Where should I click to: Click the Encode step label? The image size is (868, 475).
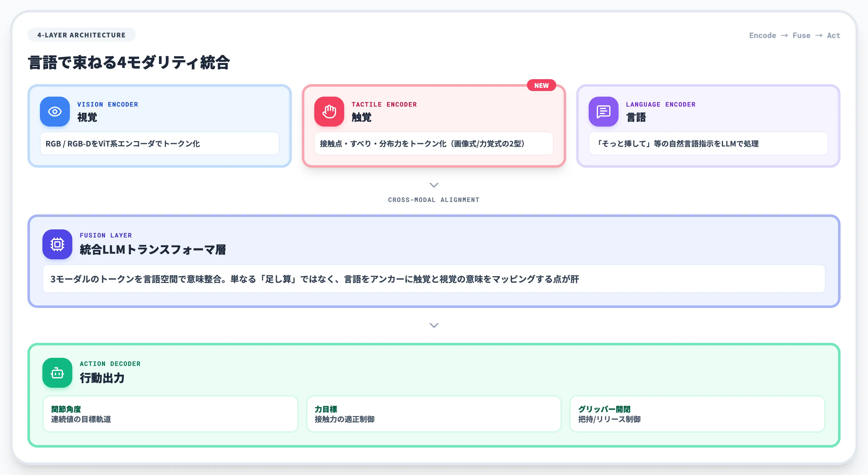point(763,35)
